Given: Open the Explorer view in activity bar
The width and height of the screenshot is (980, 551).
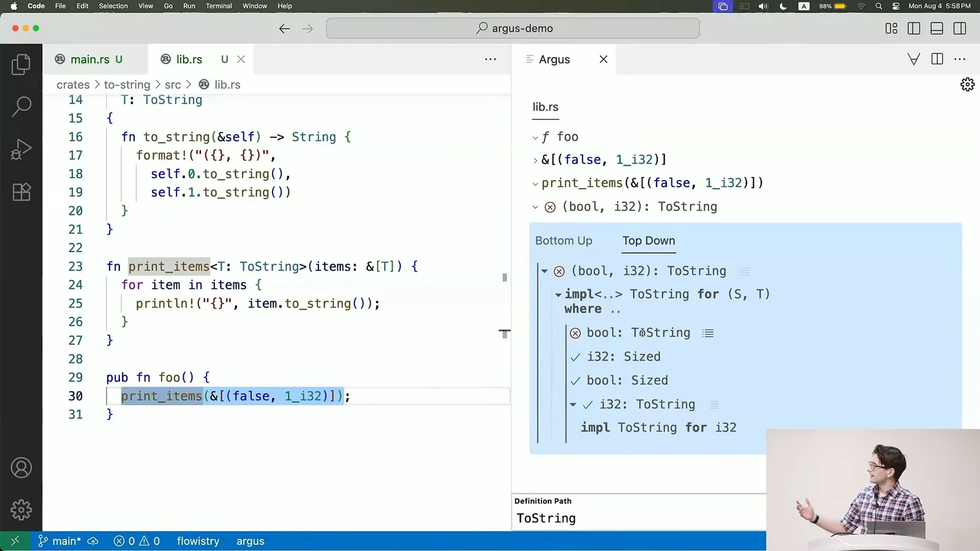Looking at the screenshot, I should coord(21,64).
